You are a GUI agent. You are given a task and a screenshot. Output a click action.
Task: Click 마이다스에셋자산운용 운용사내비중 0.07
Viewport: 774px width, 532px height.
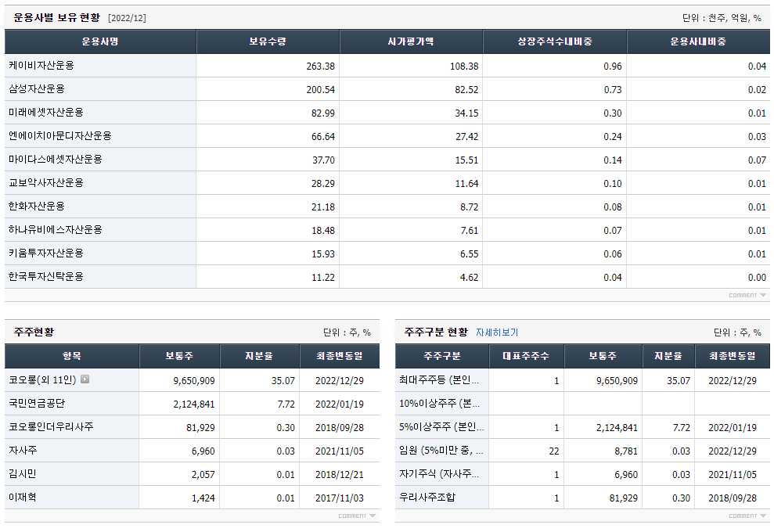point(757,160)
